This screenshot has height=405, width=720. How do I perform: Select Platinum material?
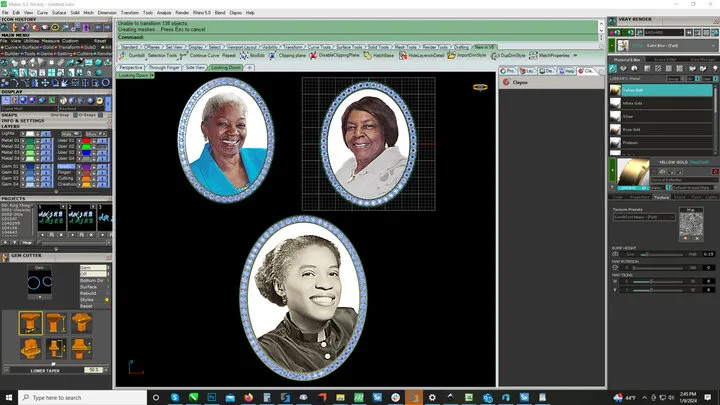pyautogui.click(x=661, y=142)
